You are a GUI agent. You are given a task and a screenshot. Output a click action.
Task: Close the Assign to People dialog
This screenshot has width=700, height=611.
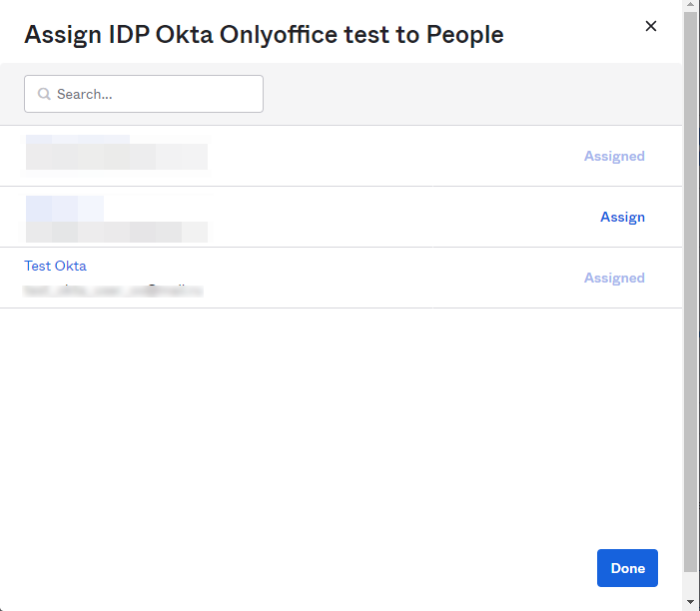[x=650, y=26]
